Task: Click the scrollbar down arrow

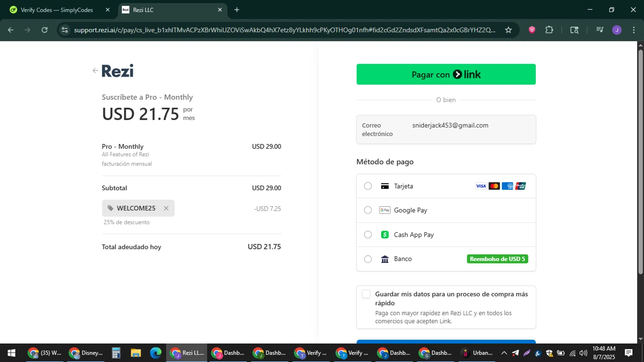Action: click(x=641, y=339)
